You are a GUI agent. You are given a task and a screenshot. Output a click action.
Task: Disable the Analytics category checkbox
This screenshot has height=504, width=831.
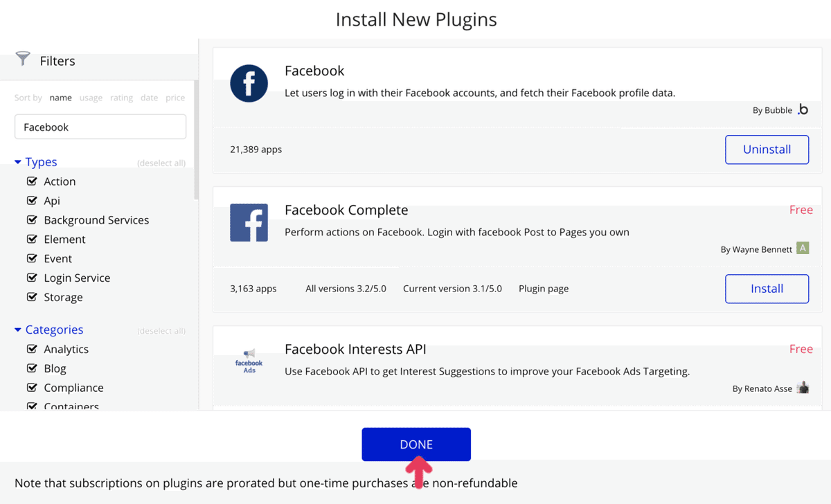32,349
